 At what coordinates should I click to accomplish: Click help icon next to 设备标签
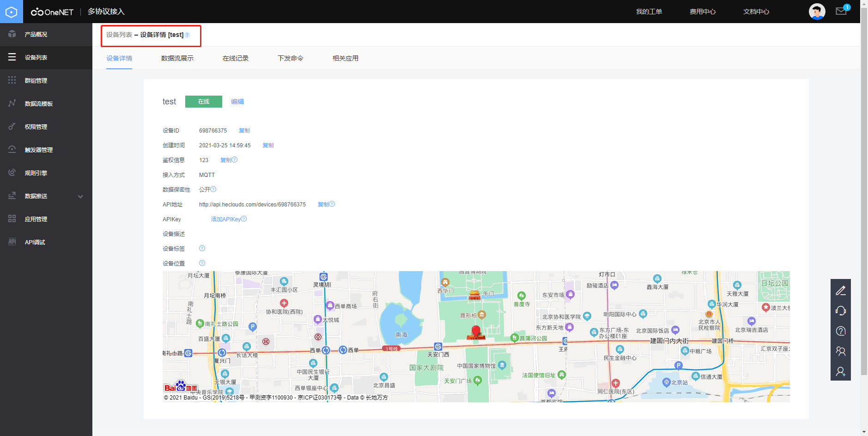pyautogui.click(x=202, y=248)
